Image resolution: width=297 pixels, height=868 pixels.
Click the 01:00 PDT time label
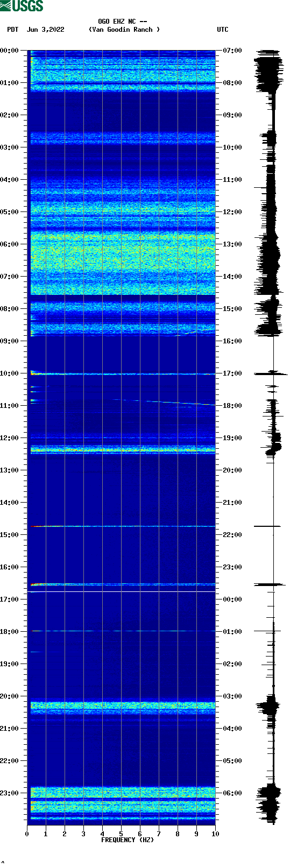click(10, 83)
